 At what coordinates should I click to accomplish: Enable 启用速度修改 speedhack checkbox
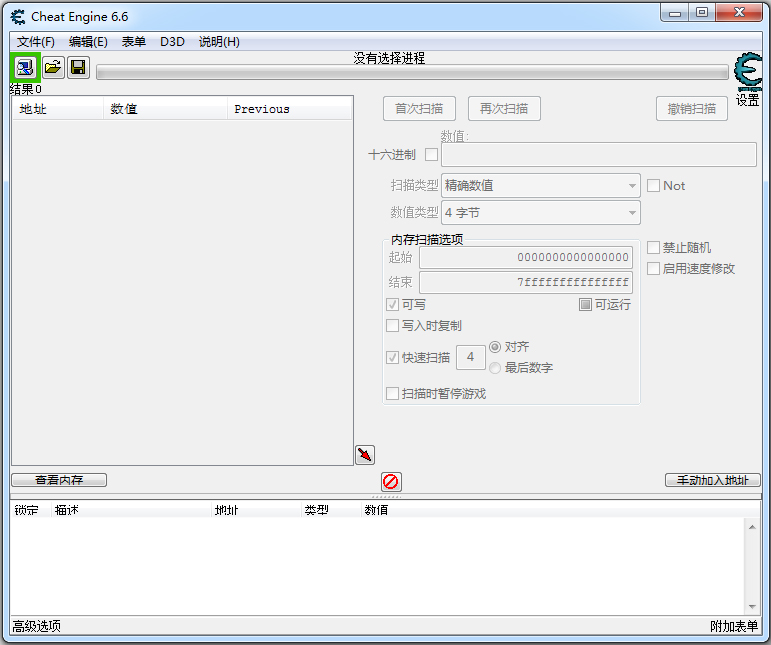pos(653,268)
